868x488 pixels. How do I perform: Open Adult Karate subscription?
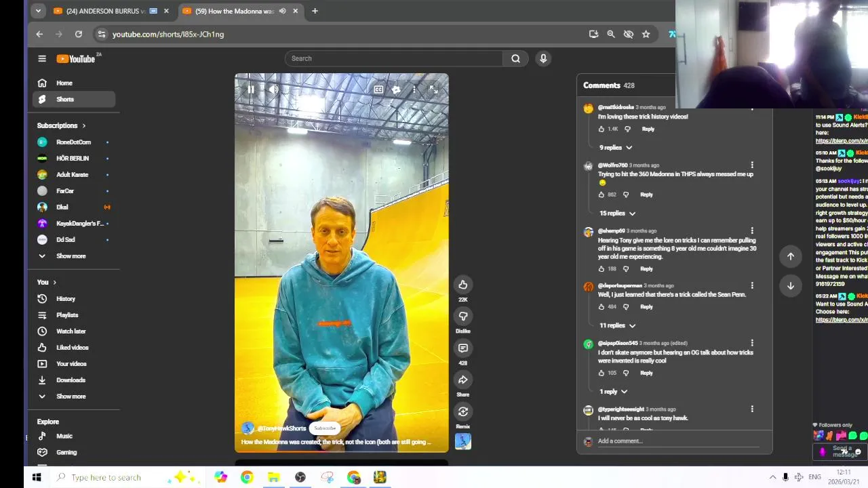tap(74, 175)
